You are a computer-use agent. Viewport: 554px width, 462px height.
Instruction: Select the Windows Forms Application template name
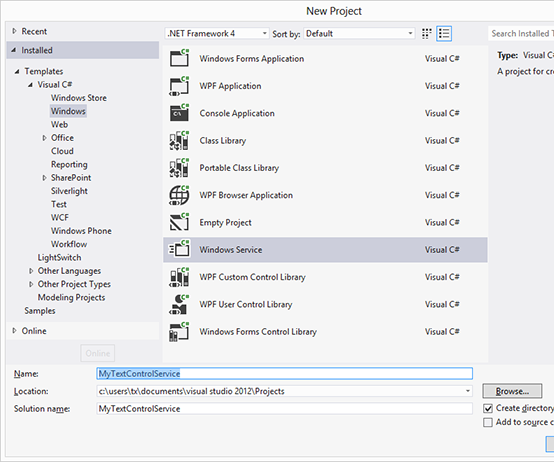pyautogui.click(x=252, y=59)
